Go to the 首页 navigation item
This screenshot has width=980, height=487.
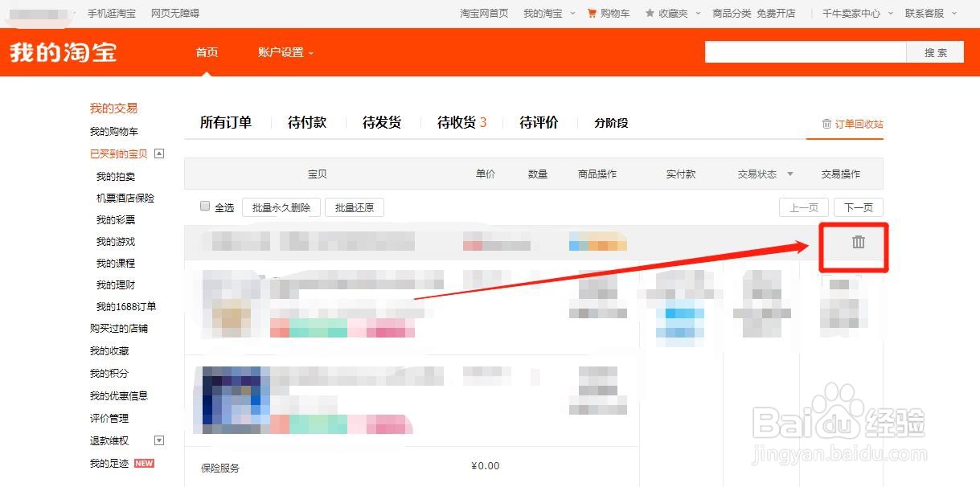[207, 52]
